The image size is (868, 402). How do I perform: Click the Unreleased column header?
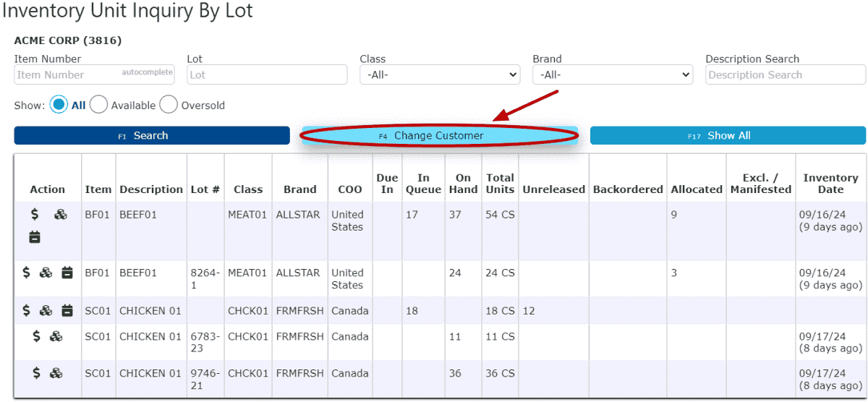553,189
